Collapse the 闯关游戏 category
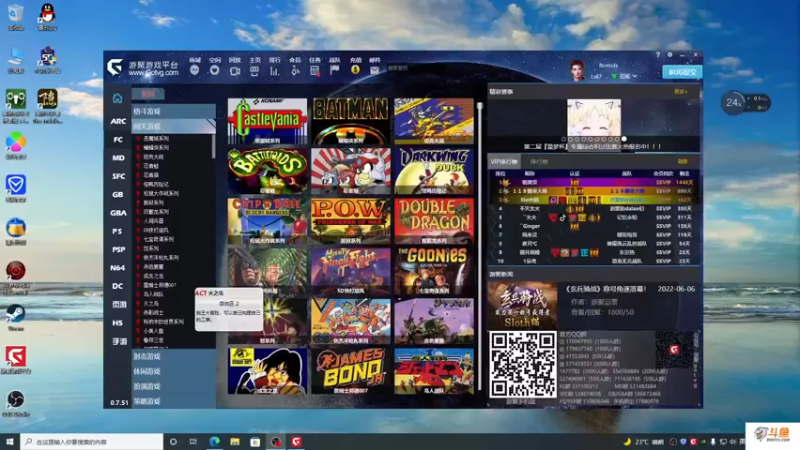This screenshot has height=450, width=800. [x=173, y=126]
